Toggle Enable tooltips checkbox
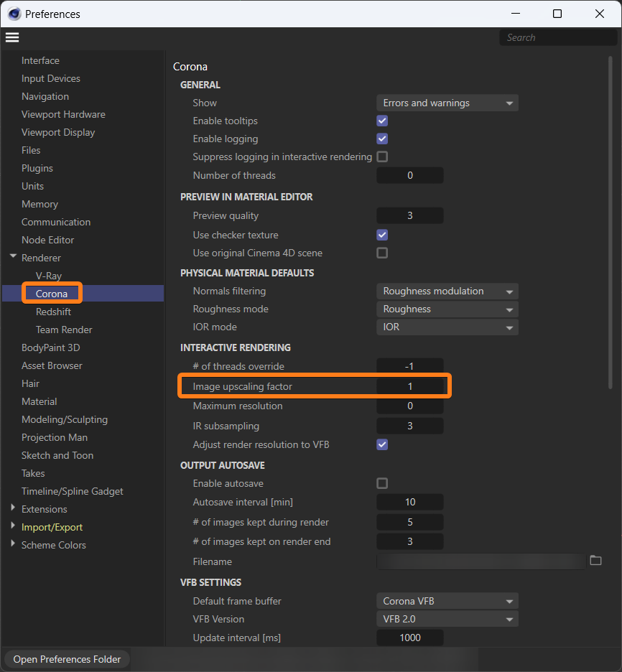 (x=382, y=121)
